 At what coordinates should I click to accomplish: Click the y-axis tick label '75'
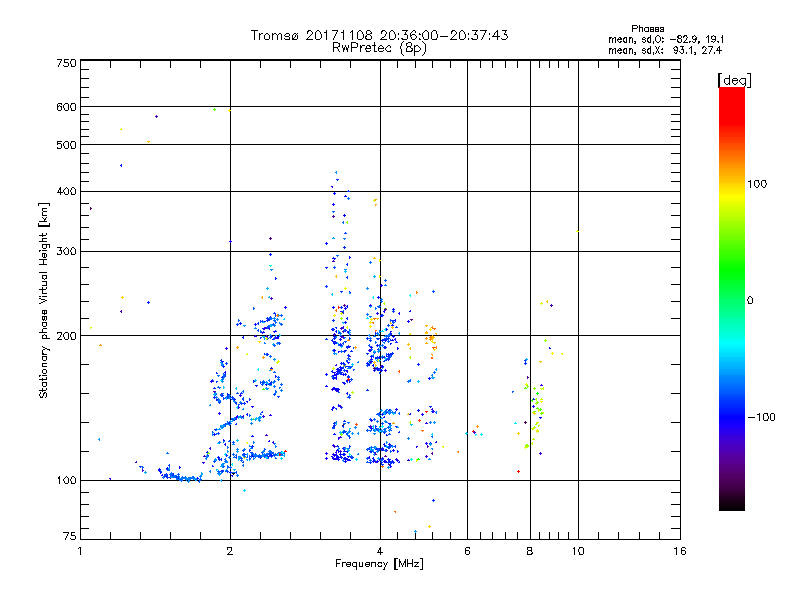click(70, 536)
